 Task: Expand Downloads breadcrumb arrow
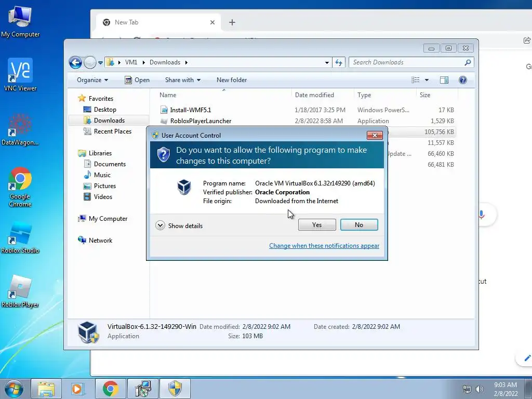(187, 62)
